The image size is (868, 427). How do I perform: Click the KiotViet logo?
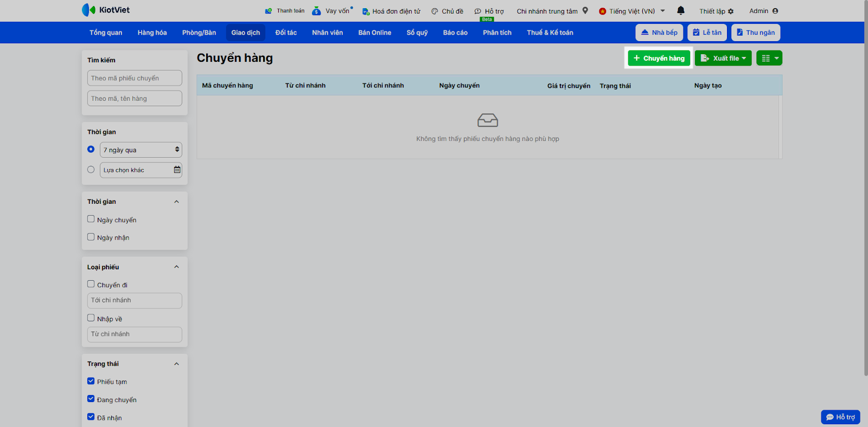point(105,10)
